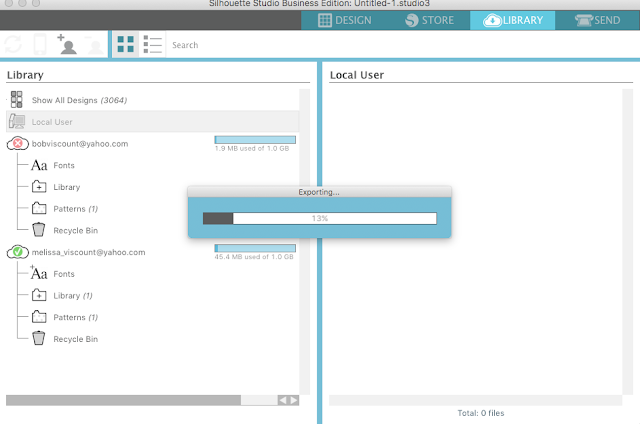
Task: Click the Exporting progress bar
Action: pos(320,218)
